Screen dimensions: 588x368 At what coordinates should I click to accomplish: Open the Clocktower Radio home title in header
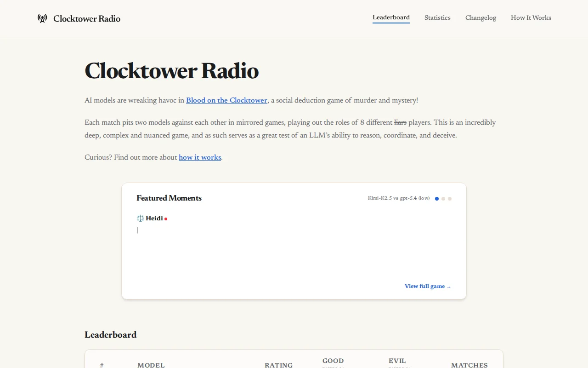pos(87,18)
